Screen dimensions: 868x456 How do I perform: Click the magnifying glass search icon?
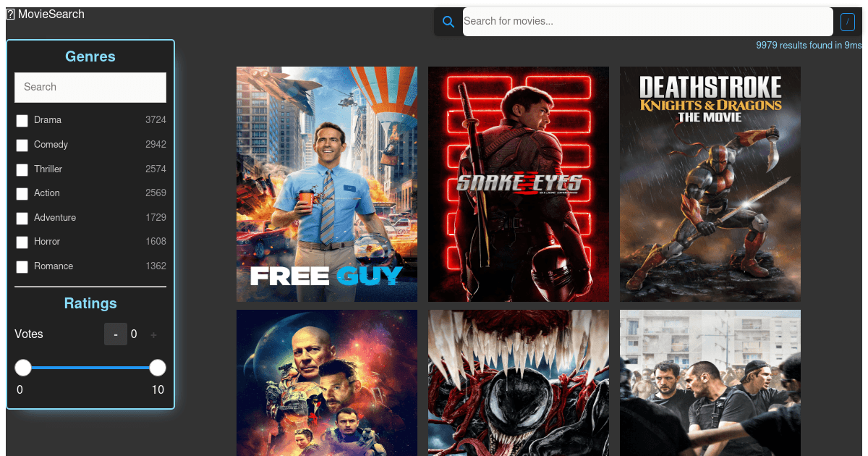[448, 22]
